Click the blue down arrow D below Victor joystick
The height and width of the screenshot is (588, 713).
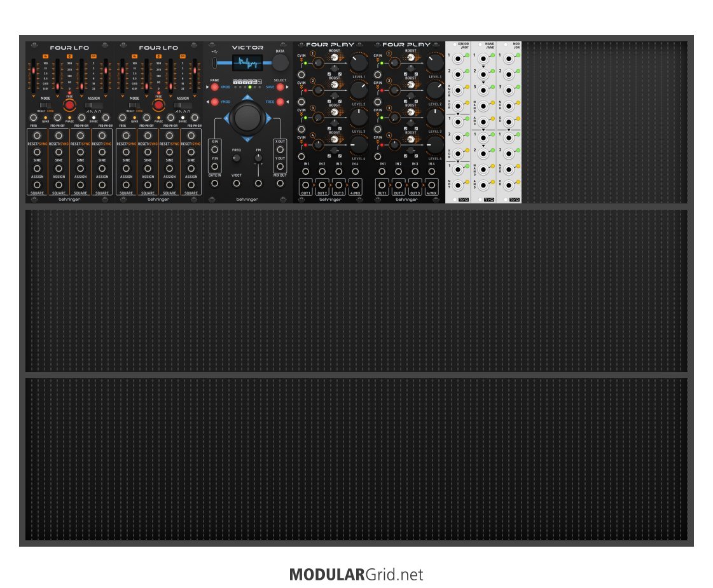247,139
